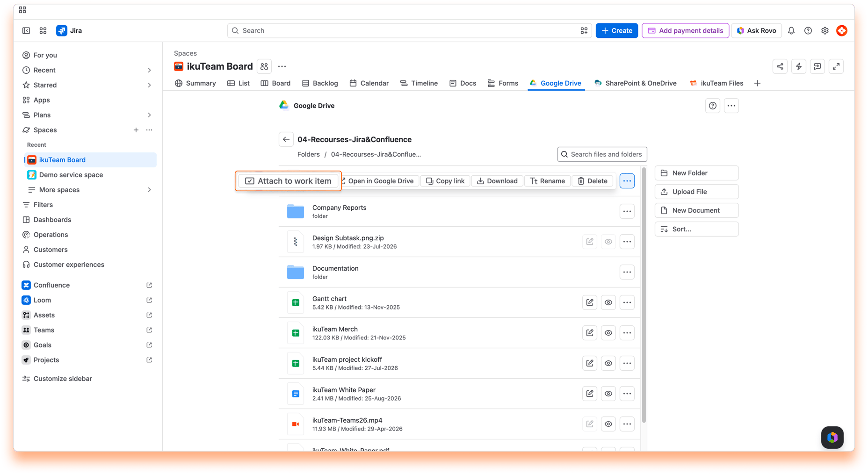868x474 pixels.
Task: Open more options for Company Reports folder
Action: [627, 211]
